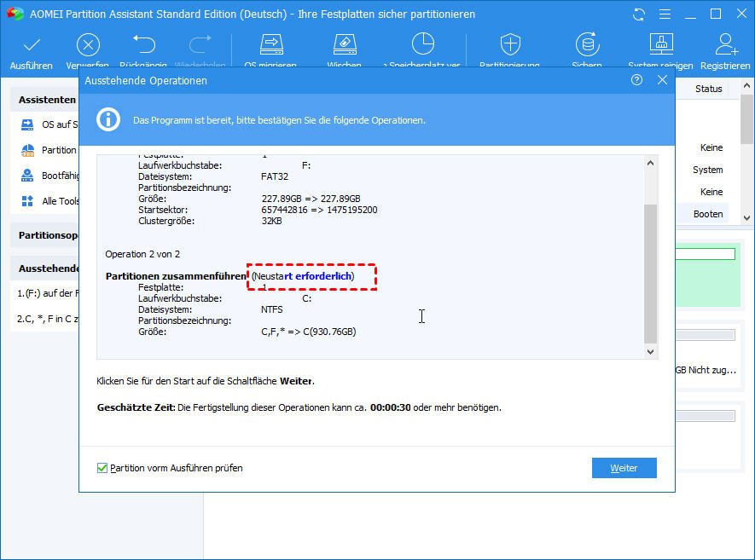Screen dimensions: 755x560
Task: Click the Weiter button
Action: point(624,468)
